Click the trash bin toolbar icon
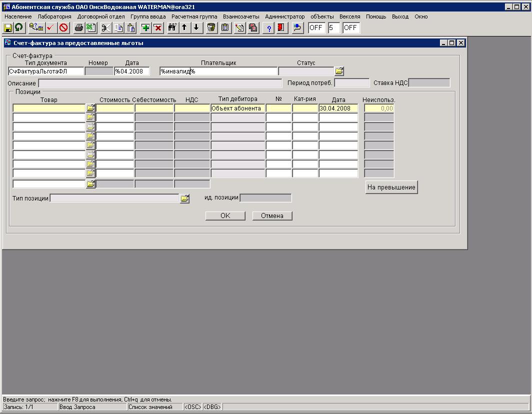Viewport: 532px width, 414px height. pos(211,28)
